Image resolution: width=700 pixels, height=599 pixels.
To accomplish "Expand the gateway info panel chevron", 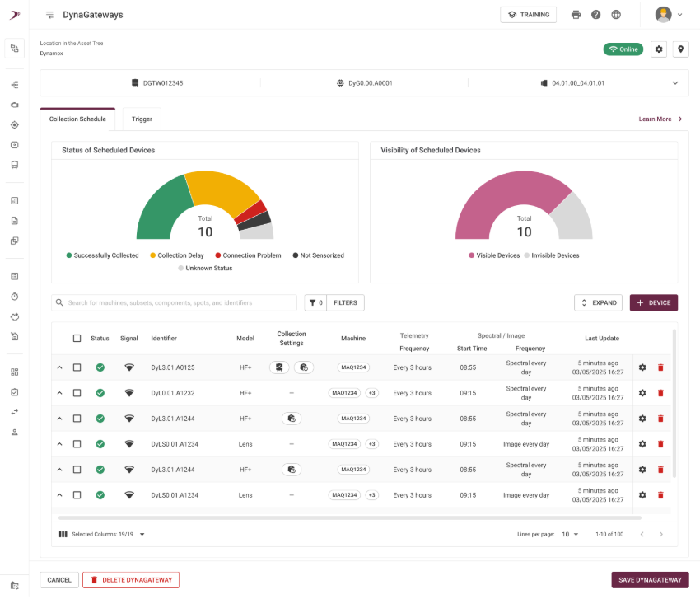I will pyautogui.click(x=675, y=83).
